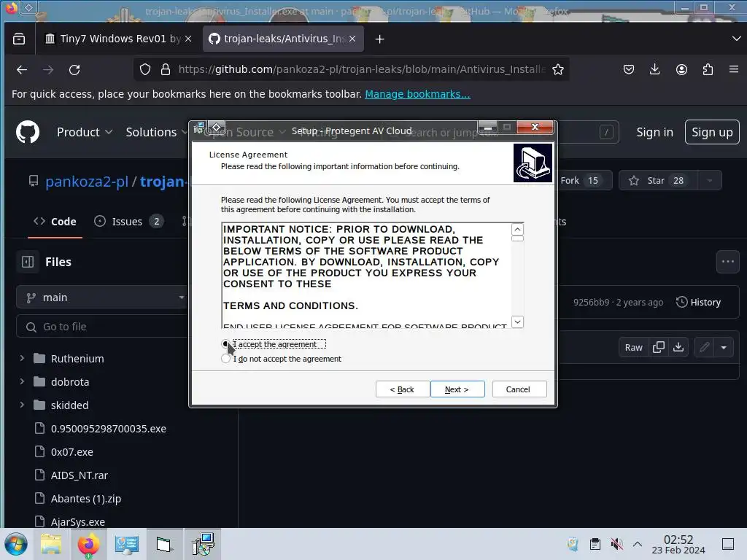
Task: Bookmark this page with the star
Action: [558, 69]
